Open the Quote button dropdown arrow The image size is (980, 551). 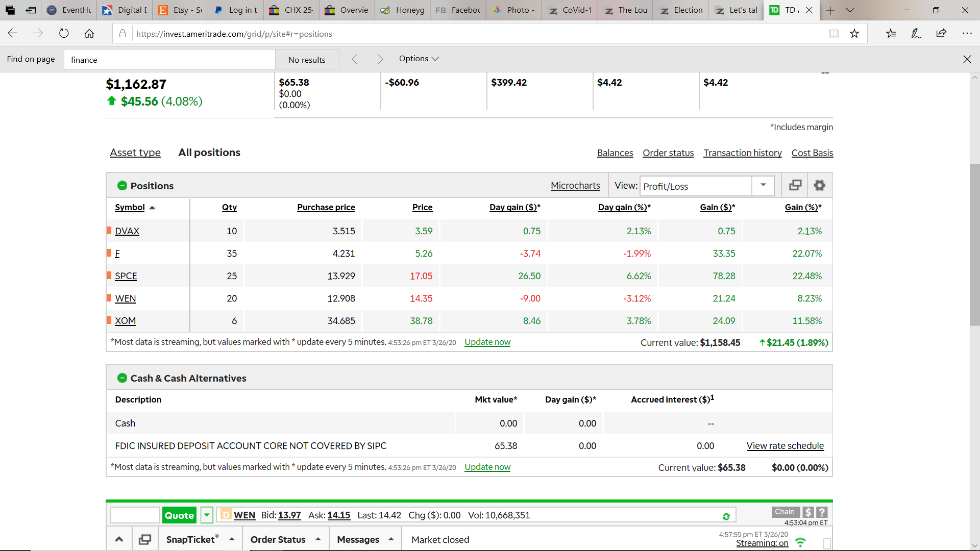[207, 515]
